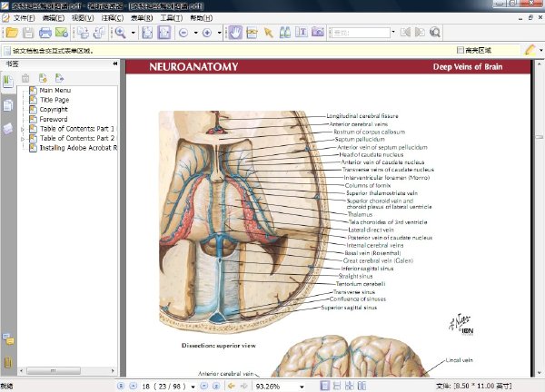Click the binoculars search icon

tap(285, 33)
